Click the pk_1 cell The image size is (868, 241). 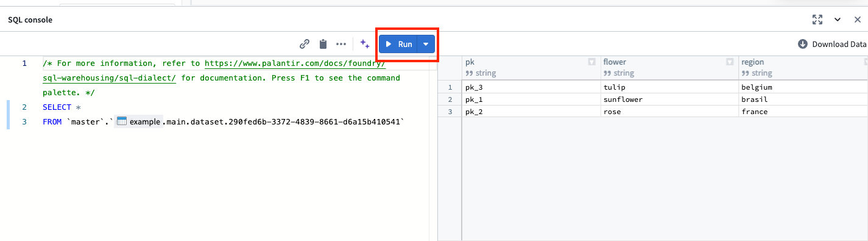pos(531,99)
